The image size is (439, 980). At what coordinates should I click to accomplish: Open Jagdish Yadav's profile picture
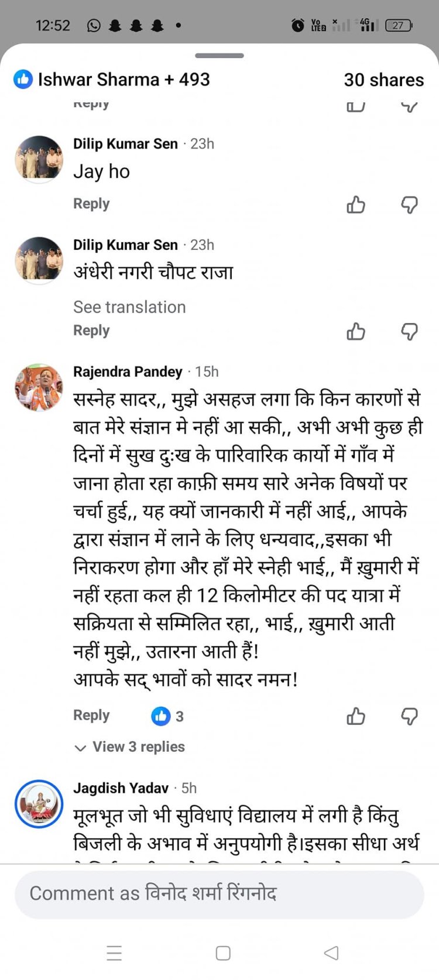[x=39, y=803]
